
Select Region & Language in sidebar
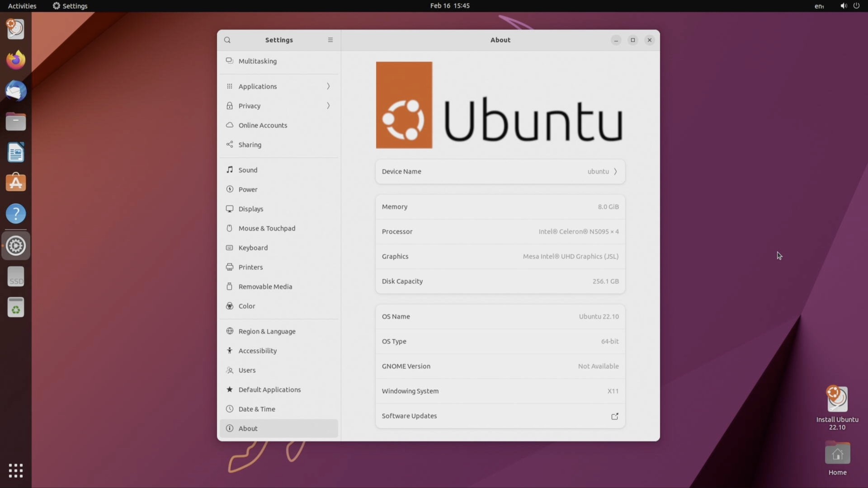(x=279, y=331)
